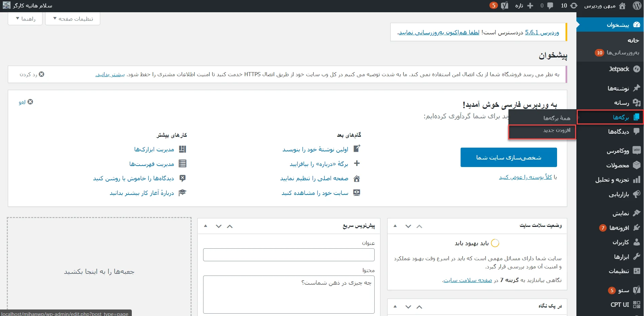Open the updates icon showing 10

[x=574, y=6]
